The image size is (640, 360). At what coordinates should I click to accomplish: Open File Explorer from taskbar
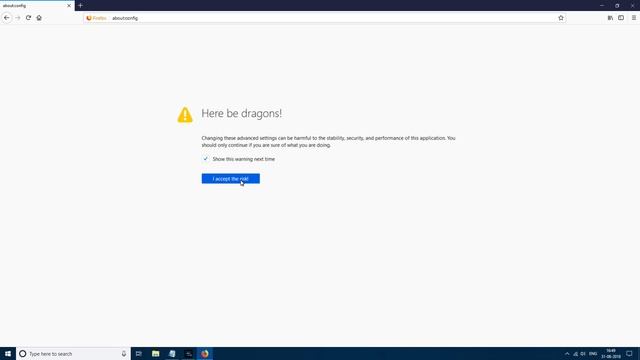pos(156,354)
